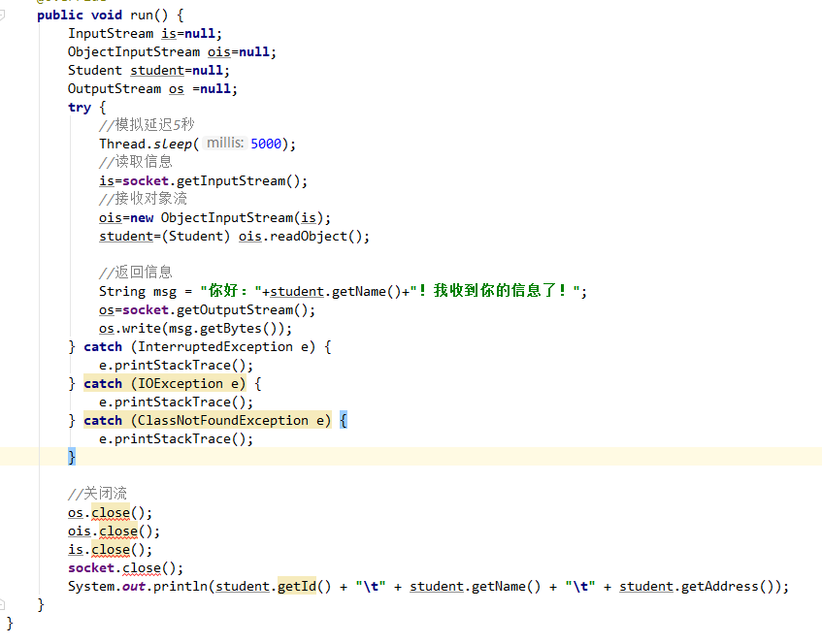Viewport: 822px width, 644px height.
Task: Click the 'Thread.sleep' call
Action: click(146, 144)
